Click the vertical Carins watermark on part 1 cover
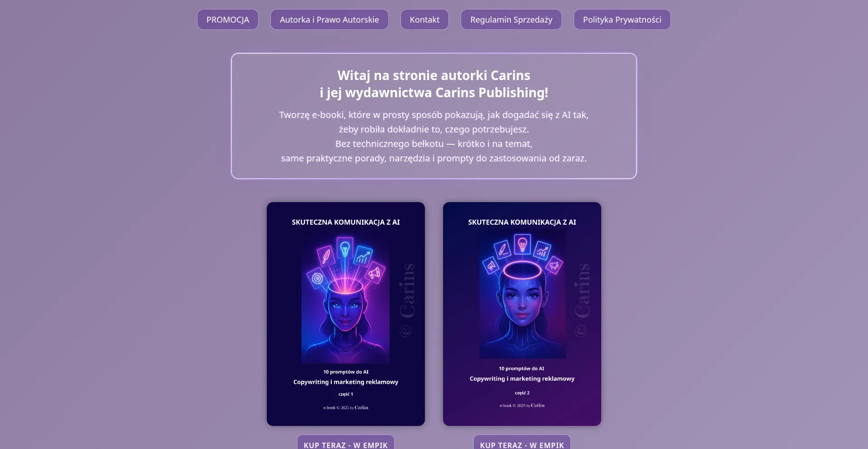This screenshot has width=868, height=449. point(406,299)
